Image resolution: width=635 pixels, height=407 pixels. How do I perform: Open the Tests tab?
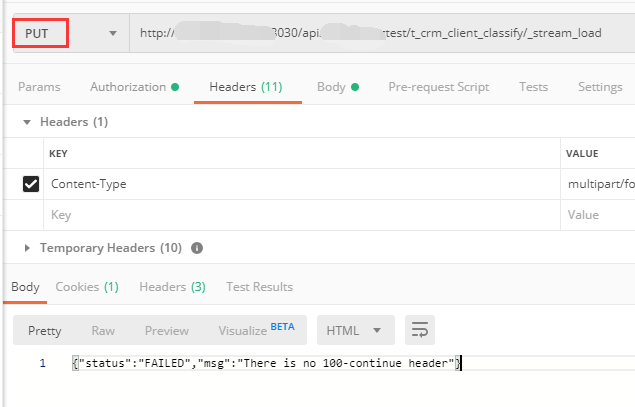(533, 87)
